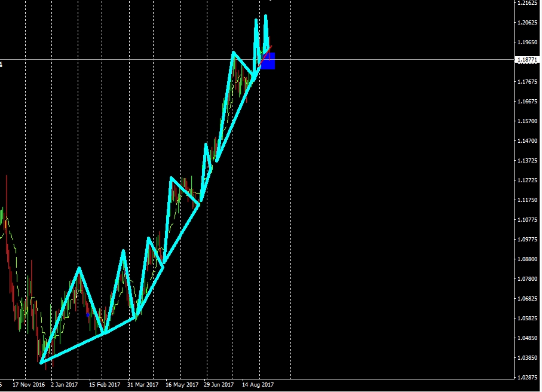The height and width of the screenshot is (392, 542).
Task: Click the 1.20625 price scale label
Action: pos(527,23)
